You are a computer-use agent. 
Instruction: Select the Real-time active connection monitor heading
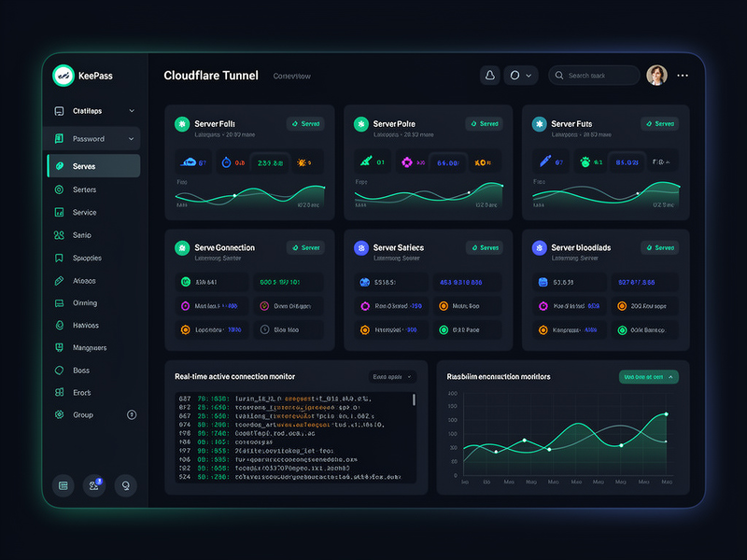coord(235,377)
